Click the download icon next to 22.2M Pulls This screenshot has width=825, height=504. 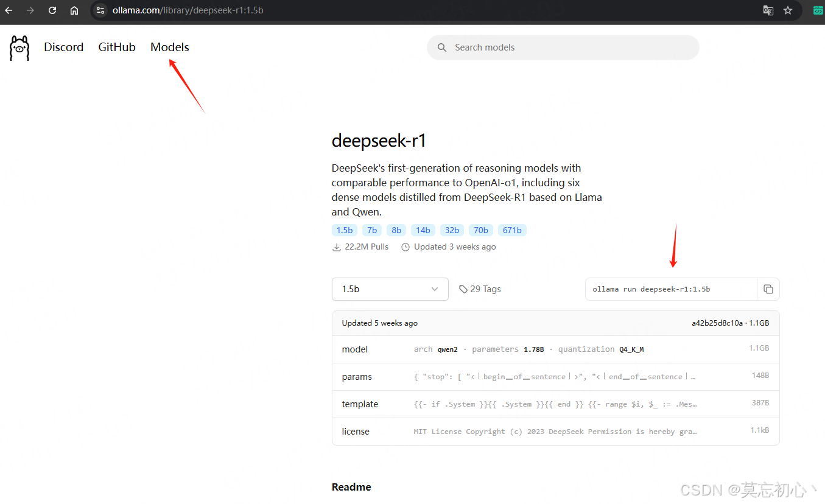click(337, 247)
